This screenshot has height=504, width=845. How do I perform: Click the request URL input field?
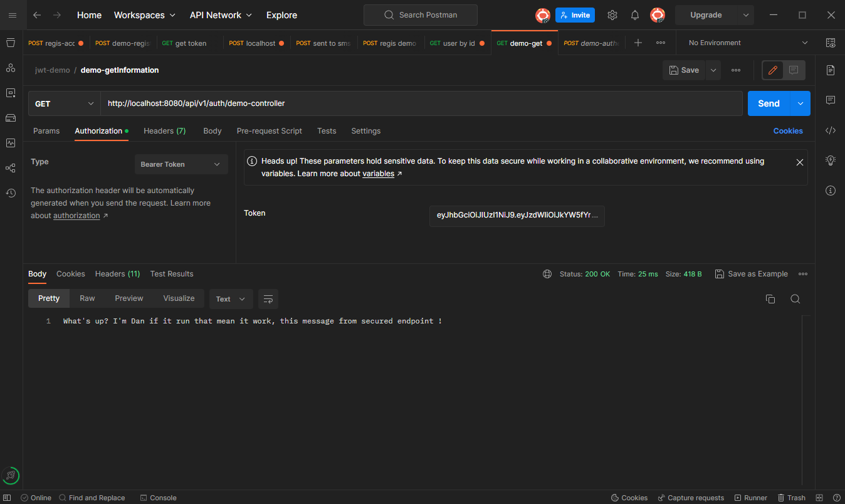click(x=420, y=103)
